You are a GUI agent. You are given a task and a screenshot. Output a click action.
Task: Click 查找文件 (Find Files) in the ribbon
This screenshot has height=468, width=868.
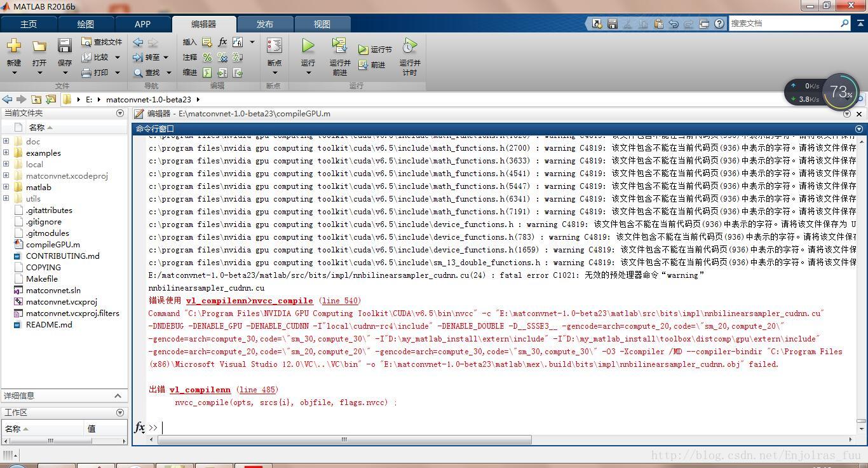102,42
